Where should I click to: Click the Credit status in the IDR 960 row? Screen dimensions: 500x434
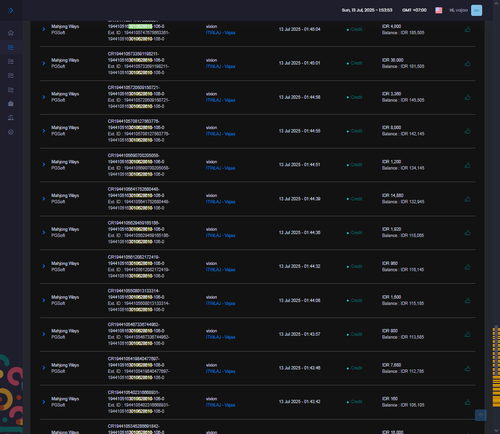pyautogui.click(x=356, y=266)
